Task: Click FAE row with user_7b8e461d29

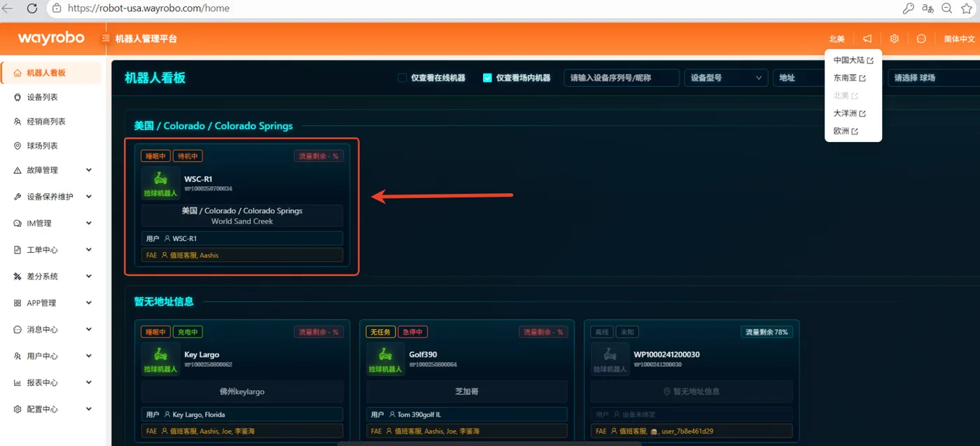Action: coord(692,431)
